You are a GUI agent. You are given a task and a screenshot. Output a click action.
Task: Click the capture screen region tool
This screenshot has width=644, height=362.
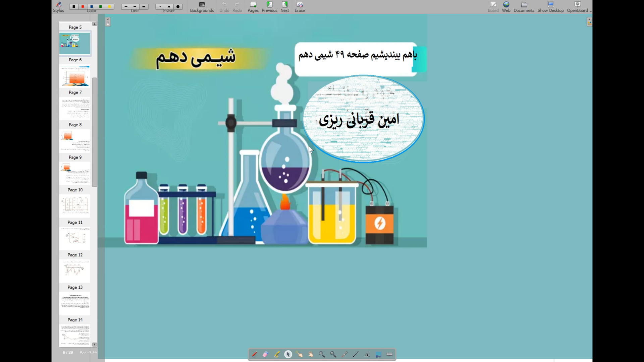pyautogui.click(x=378, y=354)
